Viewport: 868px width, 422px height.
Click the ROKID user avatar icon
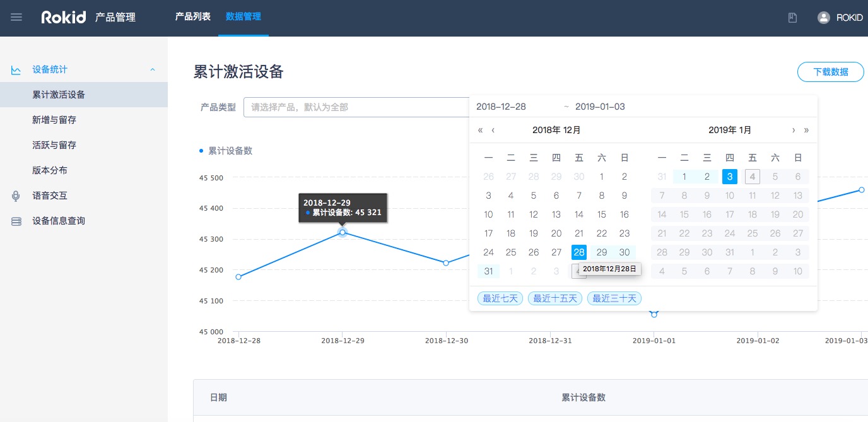(823, 18)
